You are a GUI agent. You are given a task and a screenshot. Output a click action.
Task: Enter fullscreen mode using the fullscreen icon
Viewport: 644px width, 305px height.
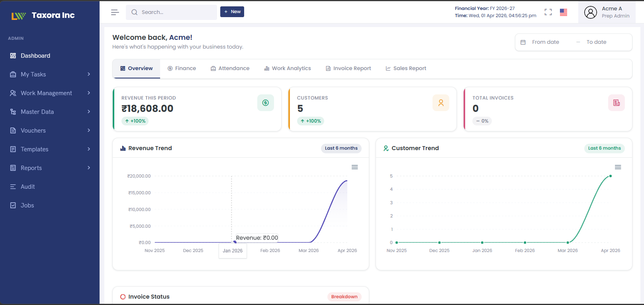click(x=548, y=12)
